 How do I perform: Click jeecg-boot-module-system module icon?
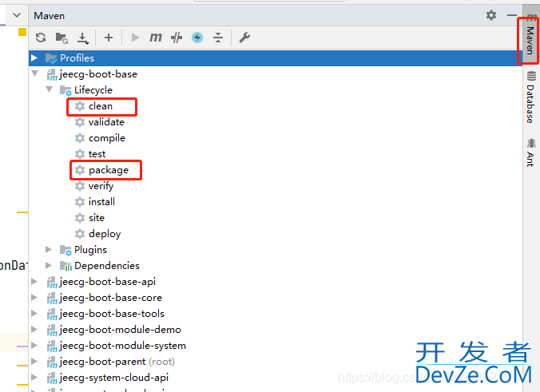pyautogui.click(x=52, y=346)
